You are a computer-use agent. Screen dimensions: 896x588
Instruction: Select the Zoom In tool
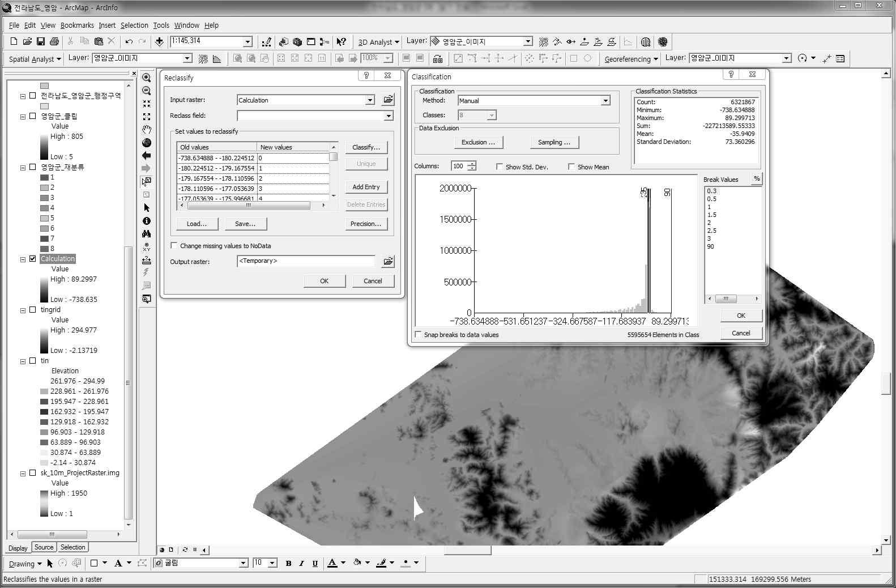(x=147, y=78)
